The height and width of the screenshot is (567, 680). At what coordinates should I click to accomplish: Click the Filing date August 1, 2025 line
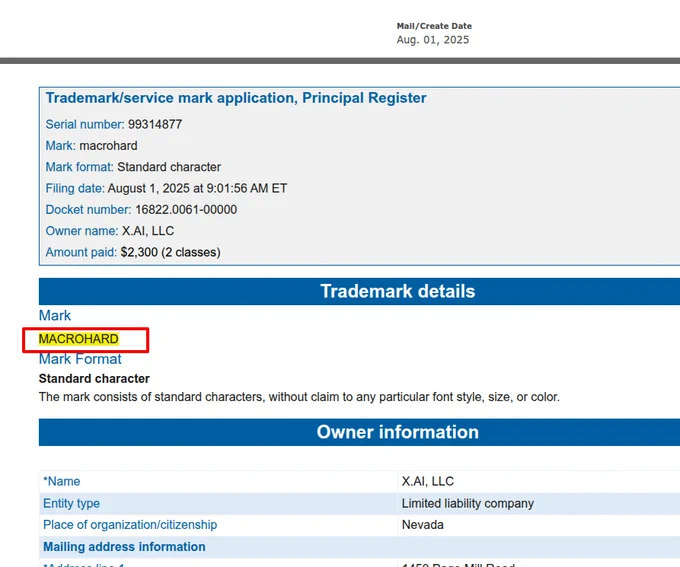pyautogui.click(x=166, y=188)
